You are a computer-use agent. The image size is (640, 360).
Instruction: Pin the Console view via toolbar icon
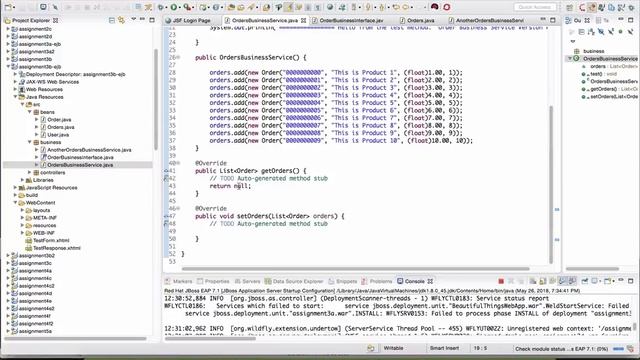pos(584,281)
